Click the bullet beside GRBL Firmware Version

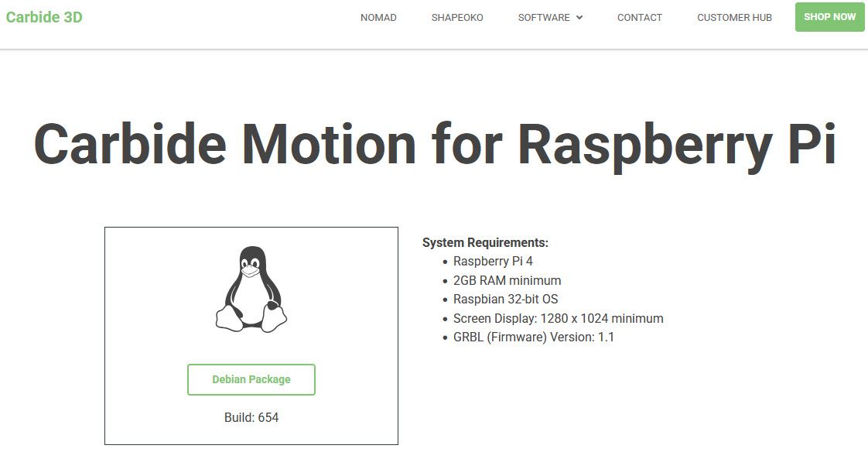pos(445,337)
